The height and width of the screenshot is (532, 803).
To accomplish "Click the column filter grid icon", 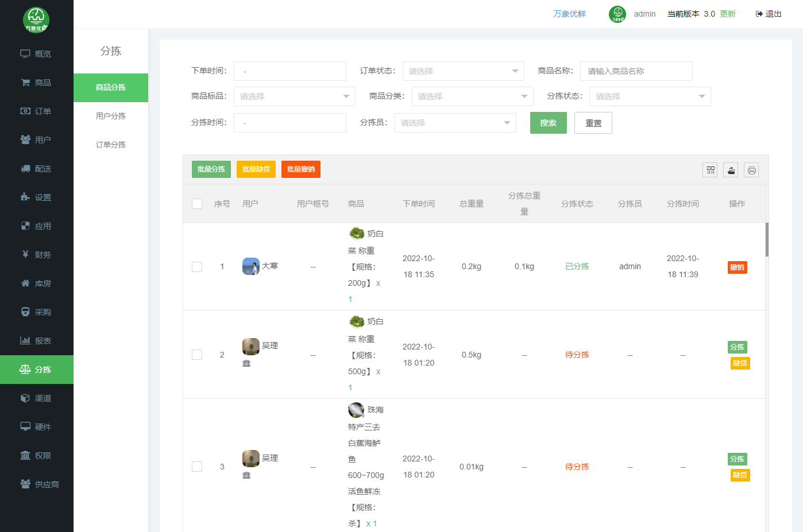I will pos(710,170).
